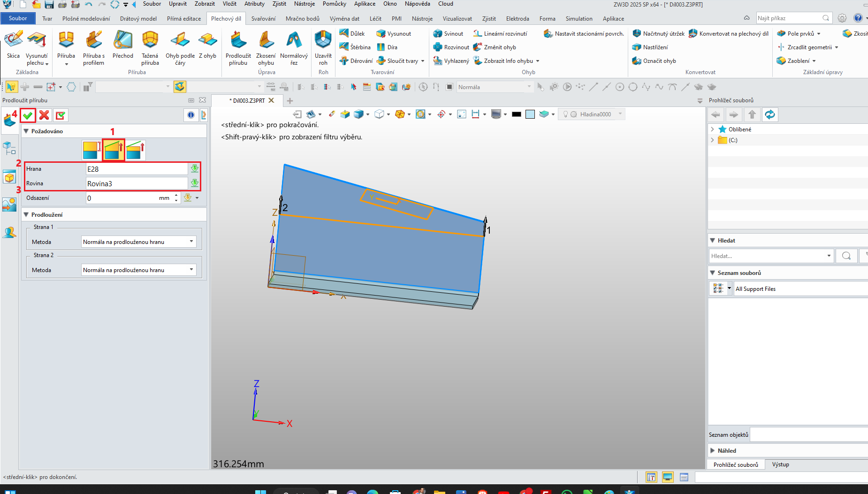Open the Drátový model tab

point(138,19)
